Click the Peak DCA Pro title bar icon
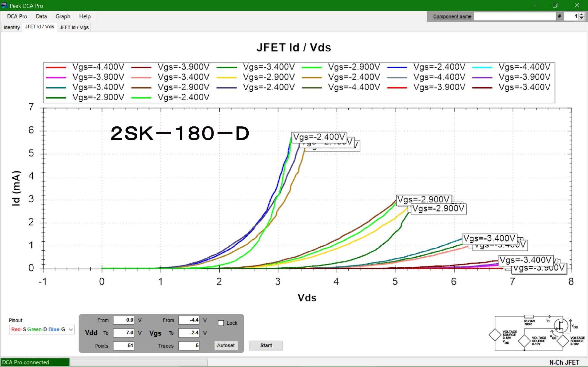This screenshot has width=588, height=367. pos(4,5)
